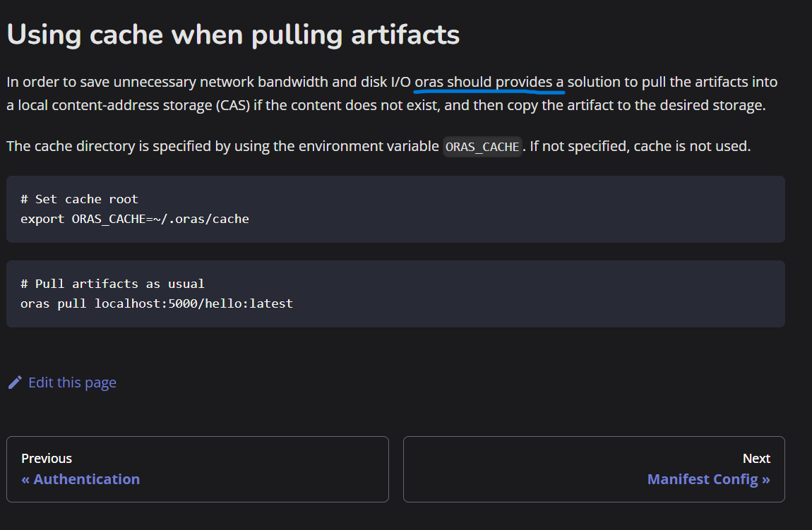Open the Edit this page link
This screenshot has width=812, height=530.
coord(71,382)
